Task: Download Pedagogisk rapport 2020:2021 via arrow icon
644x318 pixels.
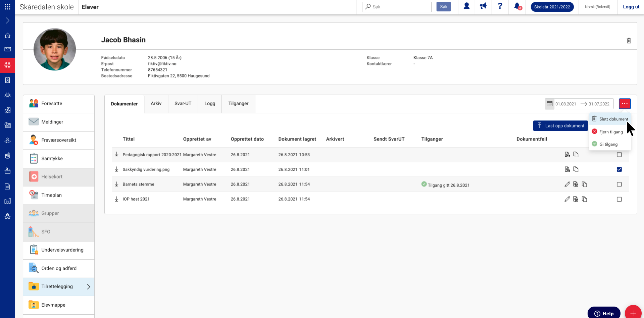Action: pyautogui.click(x=116, y=155)
